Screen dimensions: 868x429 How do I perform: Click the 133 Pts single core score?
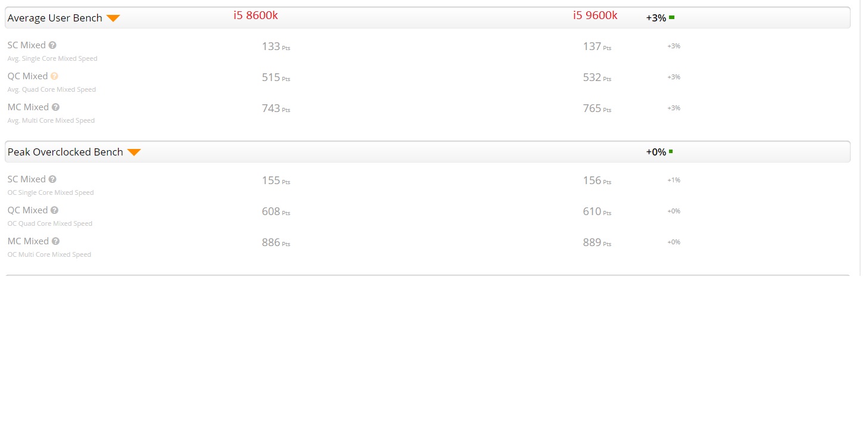click(276, 46)
